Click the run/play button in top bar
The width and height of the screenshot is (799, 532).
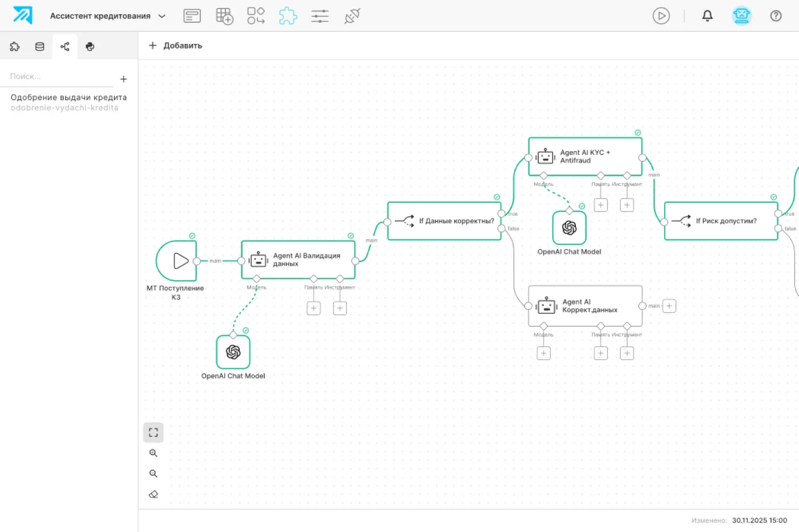(x=661, y=16)
